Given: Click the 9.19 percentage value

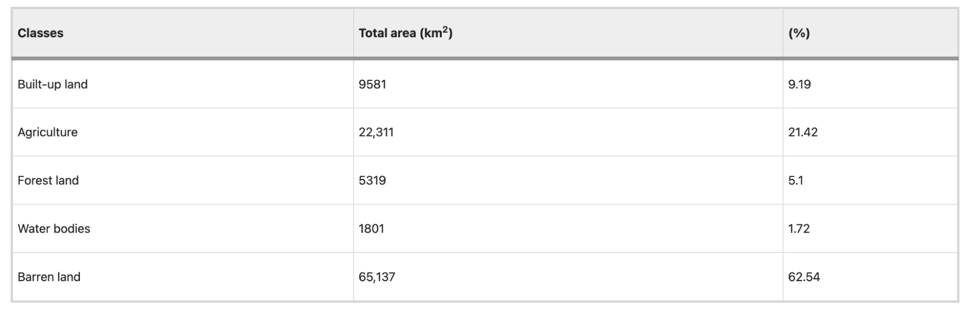Looking at the screenshot, I should [799, 84].
